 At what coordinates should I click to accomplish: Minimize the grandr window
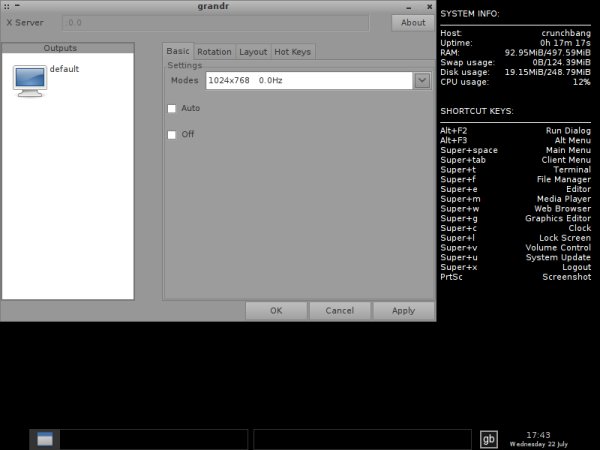point(409,7)
